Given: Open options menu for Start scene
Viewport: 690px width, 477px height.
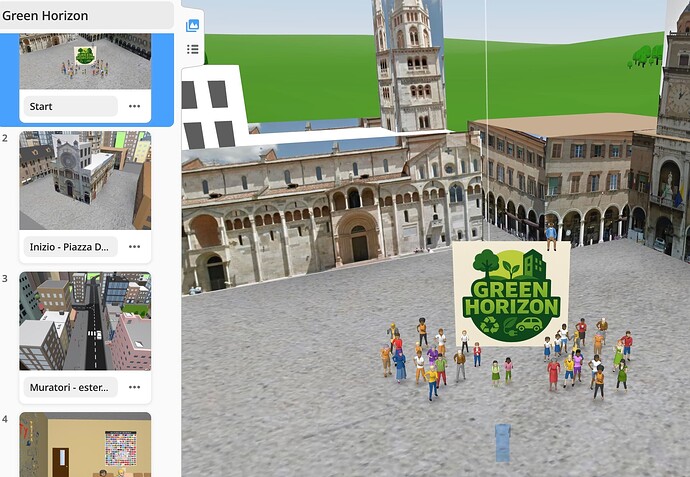Looking at the screenshot, I should 134,106.
